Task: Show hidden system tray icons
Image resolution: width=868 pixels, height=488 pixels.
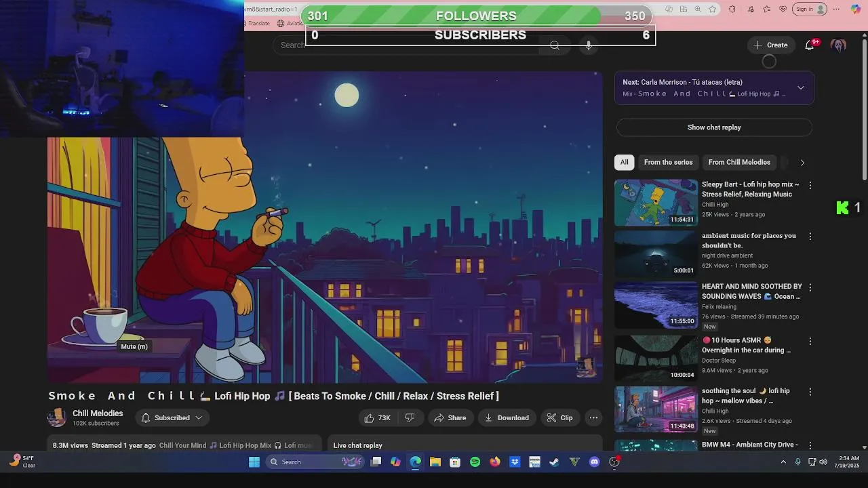Action: [x=783, y=462]
